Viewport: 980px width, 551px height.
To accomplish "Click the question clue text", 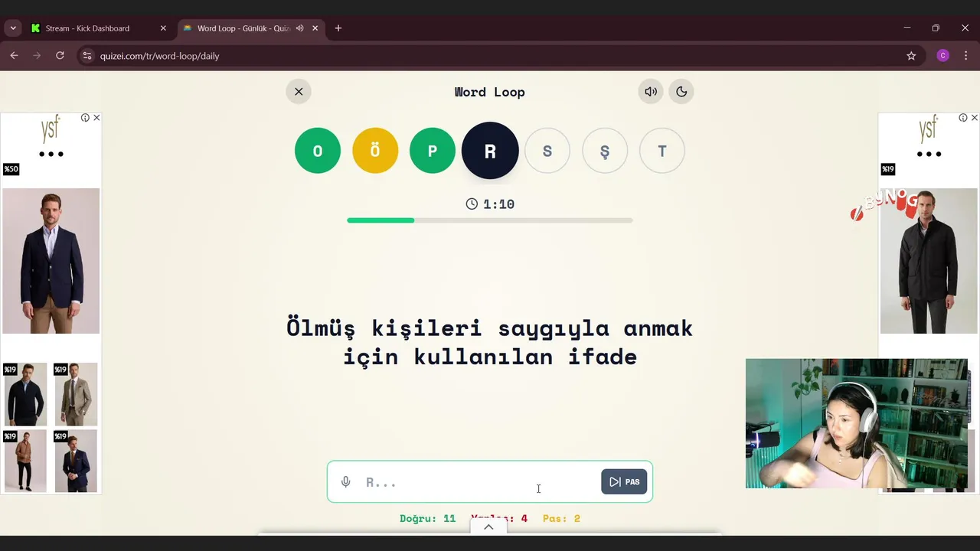I will click(490, 342).
